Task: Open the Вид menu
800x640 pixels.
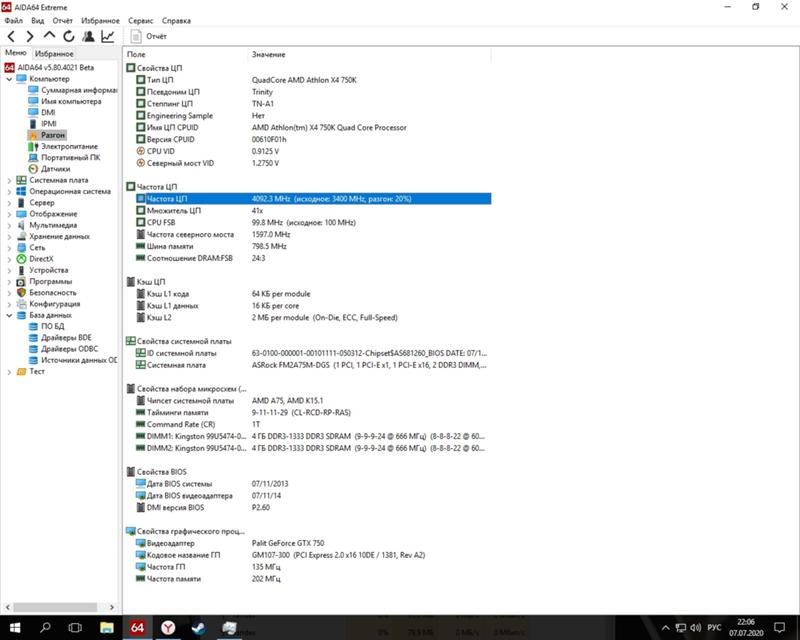Action: 37,21
